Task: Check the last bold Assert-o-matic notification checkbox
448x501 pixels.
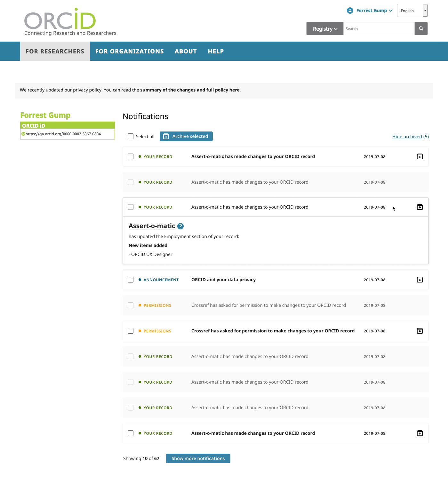Action: coord(131,433)
